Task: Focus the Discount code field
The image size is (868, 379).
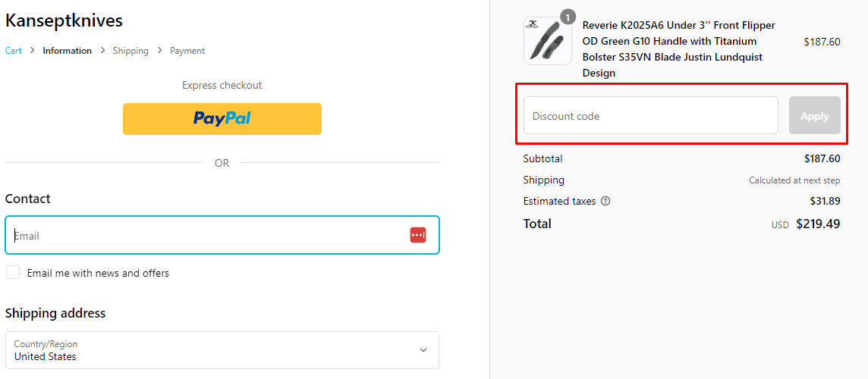Action: point(650,116)
